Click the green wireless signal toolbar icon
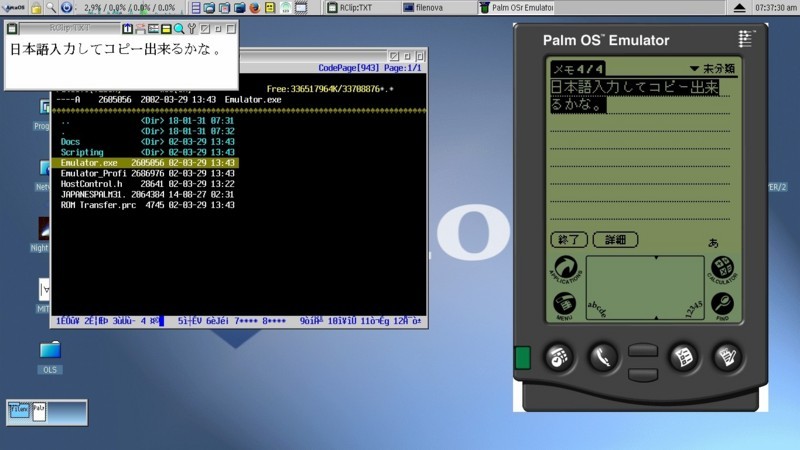 pyautogui.click(x=286, y=8)
